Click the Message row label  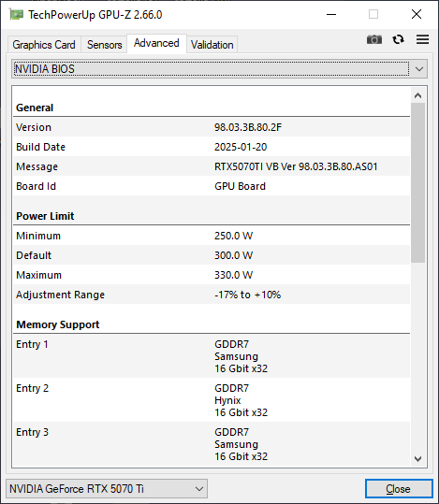tap(37, 166)
